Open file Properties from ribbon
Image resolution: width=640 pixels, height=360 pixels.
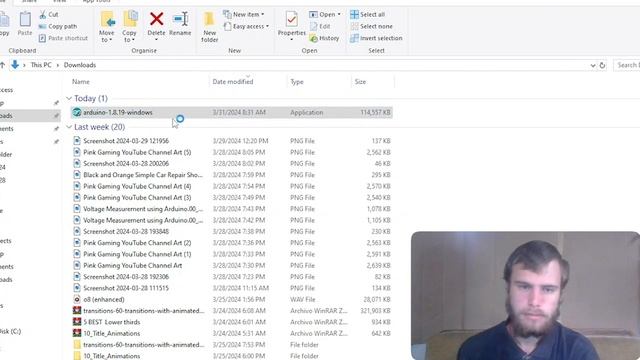(291, 25)
